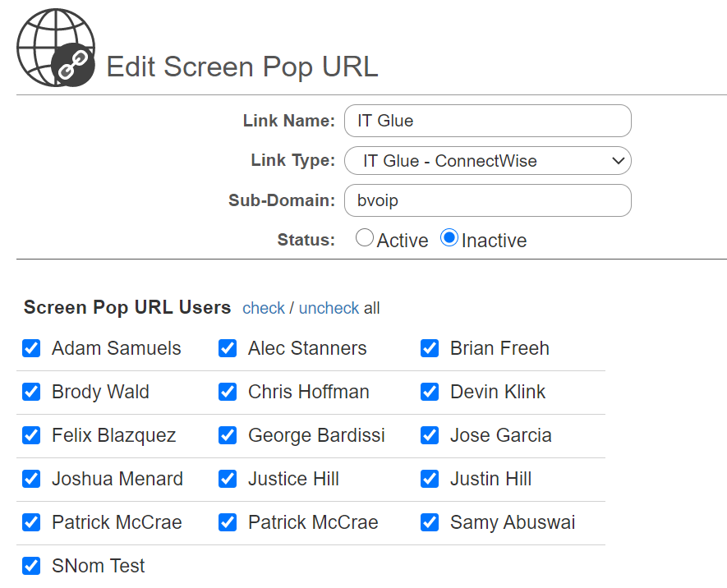727x588 pixels.
Task: Uncheck the George Bardissi checkbox
Action: pyautogui.click(x=228, y=435)
